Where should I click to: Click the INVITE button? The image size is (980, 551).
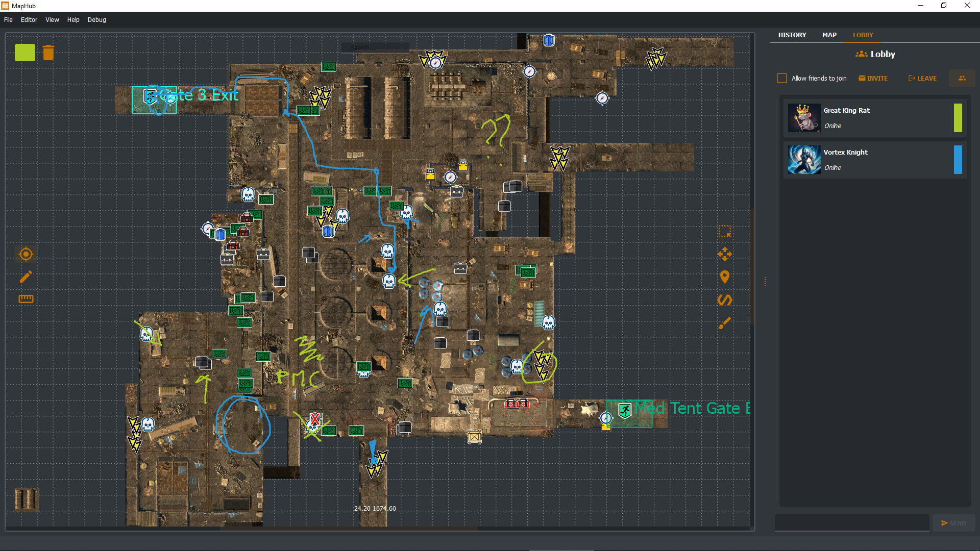[873, 78]
